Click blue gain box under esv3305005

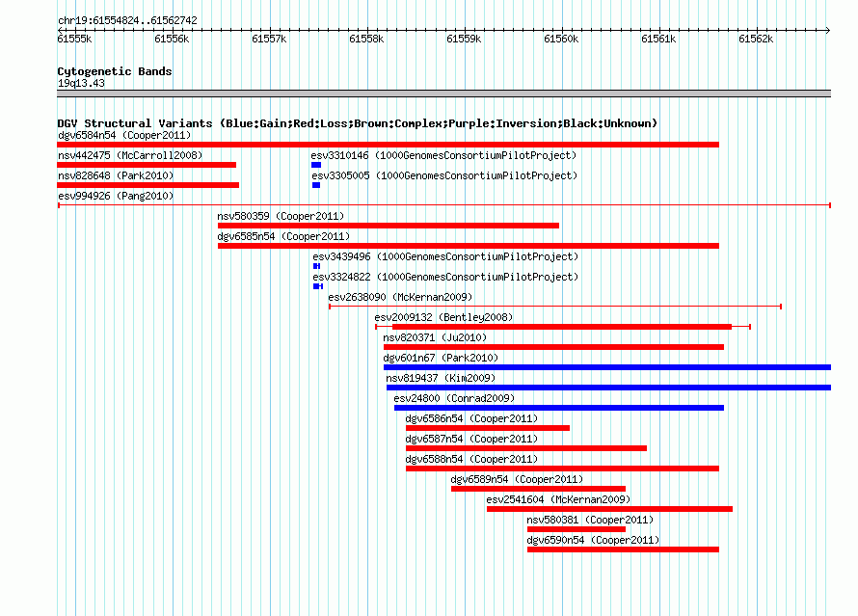(316, 185)
